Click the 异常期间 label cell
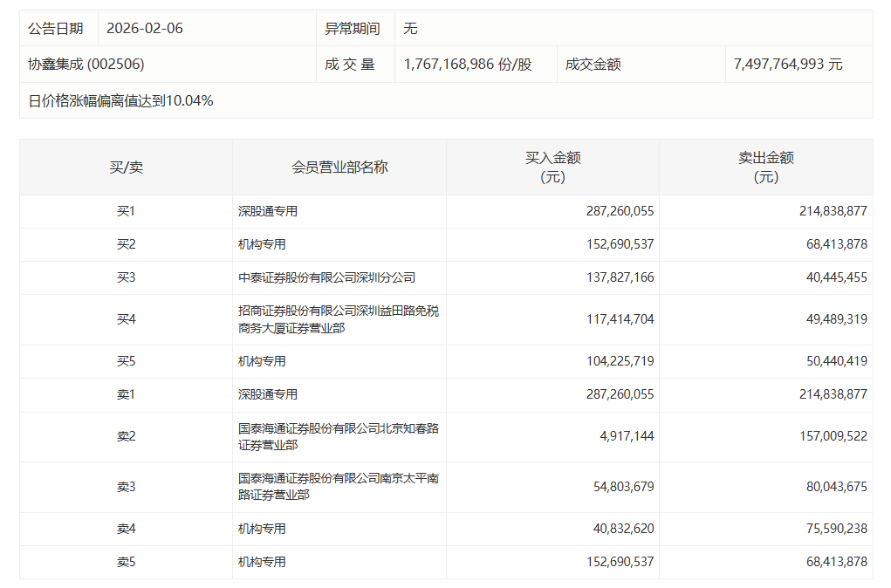Screen dimensions: 891x588 (353, 28)
